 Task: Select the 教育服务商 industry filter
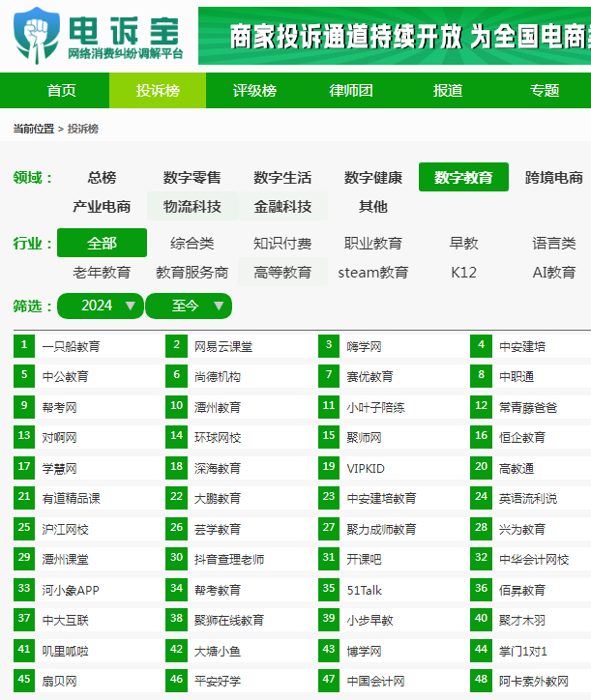[192, 272]
